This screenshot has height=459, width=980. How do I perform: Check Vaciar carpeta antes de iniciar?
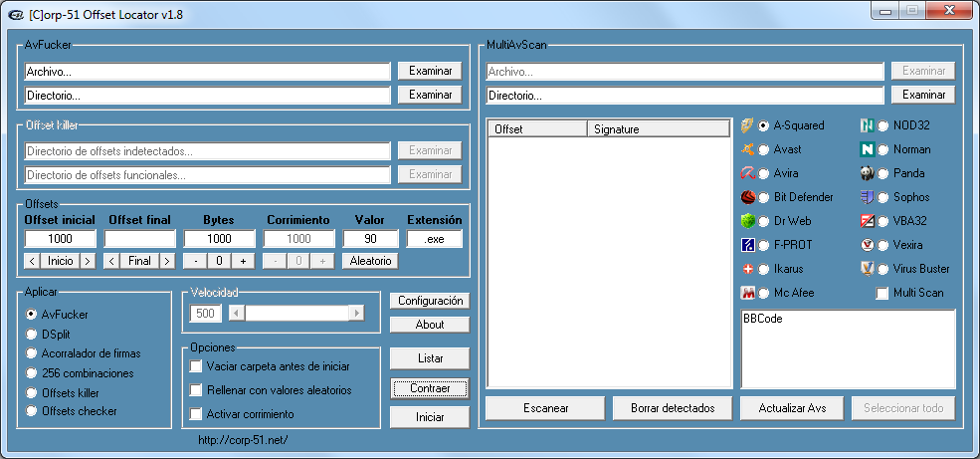[196, 365]
